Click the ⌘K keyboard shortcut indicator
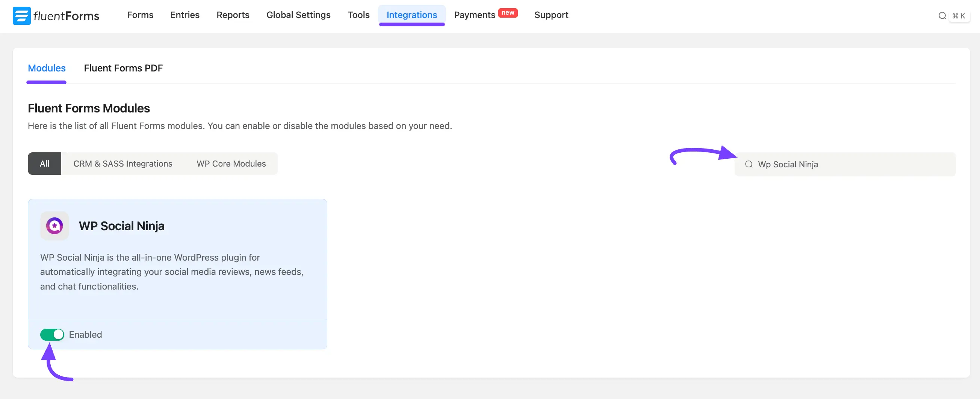Image resolution: width=980 pixels, height=399 pixels. [x=959, y=16]
